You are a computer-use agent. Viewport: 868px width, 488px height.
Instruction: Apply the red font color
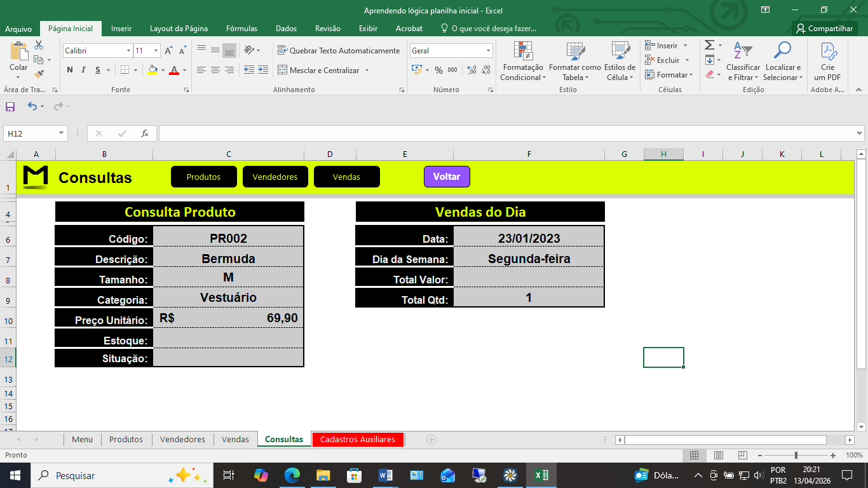[x=174, y=70]
